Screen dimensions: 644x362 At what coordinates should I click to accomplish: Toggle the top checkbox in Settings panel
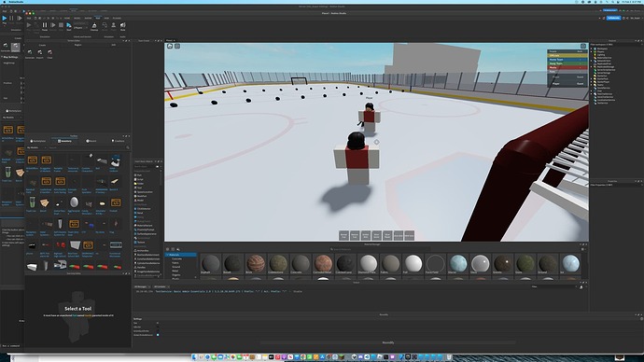pyautogui.click(x=158, y=323)
